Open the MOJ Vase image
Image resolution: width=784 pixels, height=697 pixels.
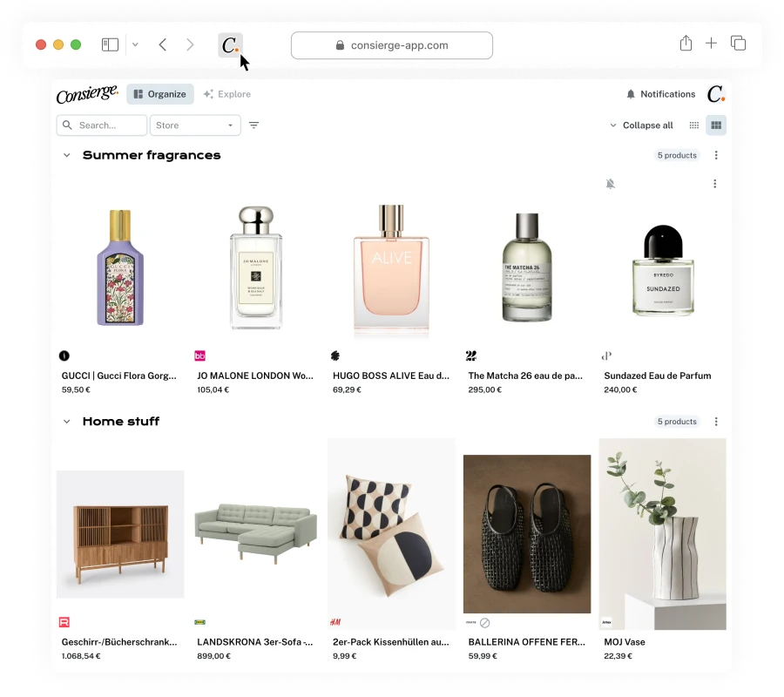[x=663, y=534]
